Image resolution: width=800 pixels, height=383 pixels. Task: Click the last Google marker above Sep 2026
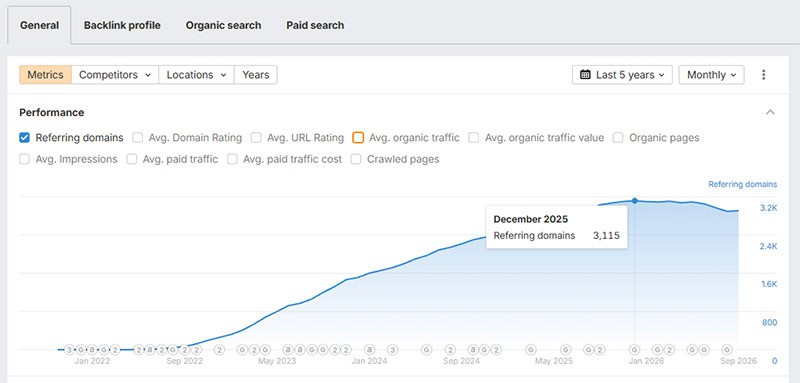click(727, 350)
